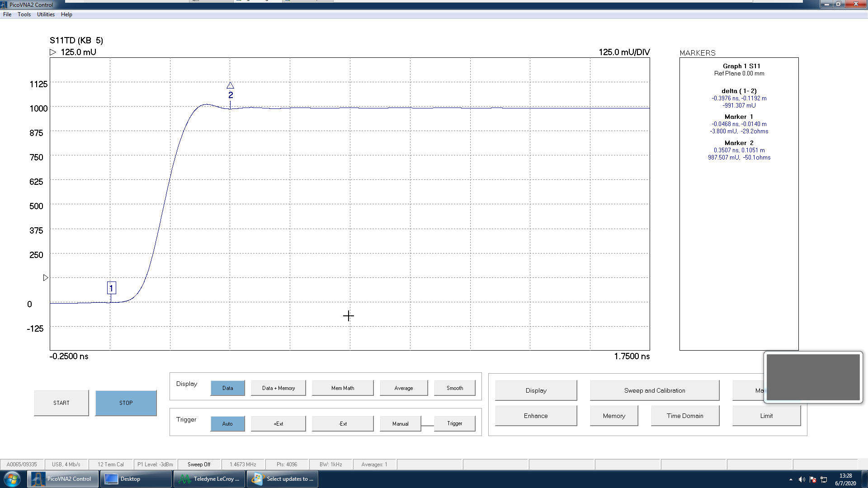Image resolution: width=868 pixels, height=488 pixels.
Task: Set trigger mode to Manual
Action: [x=401, y=423]
